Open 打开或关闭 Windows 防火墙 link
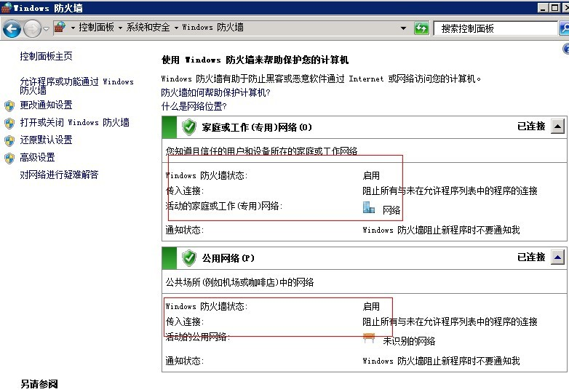 74,123
